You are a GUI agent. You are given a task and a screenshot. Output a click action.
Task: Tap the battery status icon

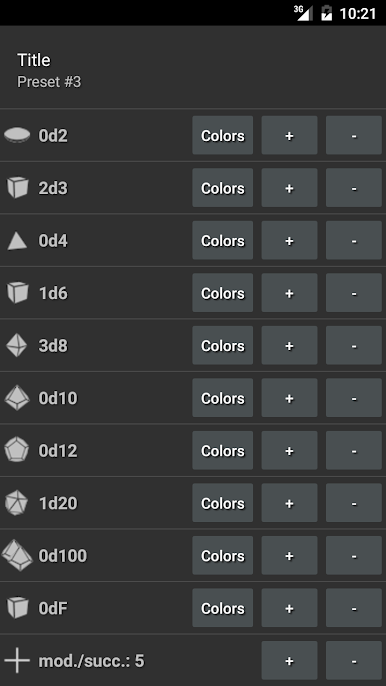point(326,13)
